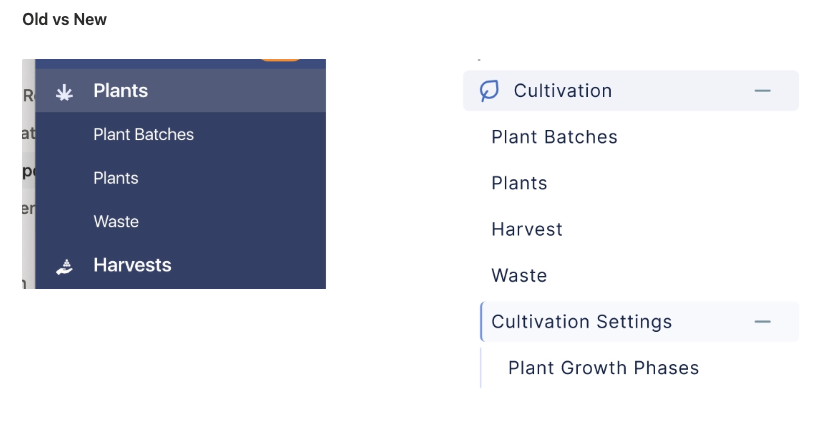Click the Old vs New heading text
Viewport: 833px width, 424px height.
click(x=64, y=20)
